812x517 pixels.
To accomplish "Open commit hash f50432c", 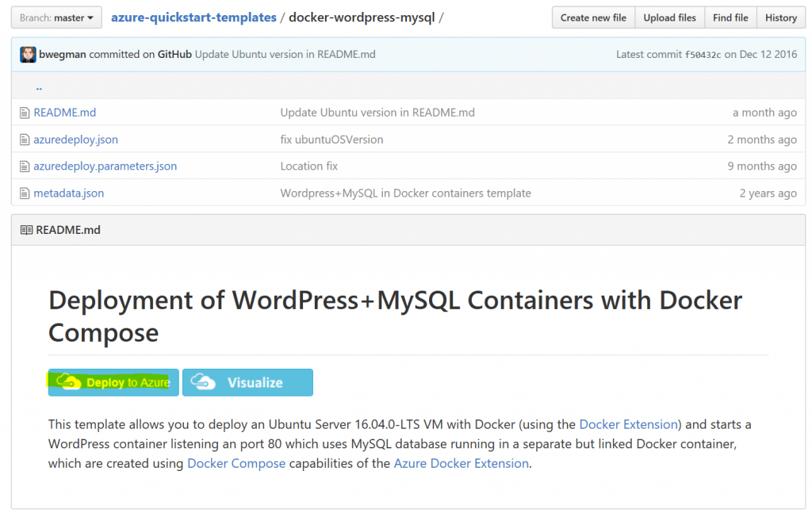I will click(x=703, y=55).
